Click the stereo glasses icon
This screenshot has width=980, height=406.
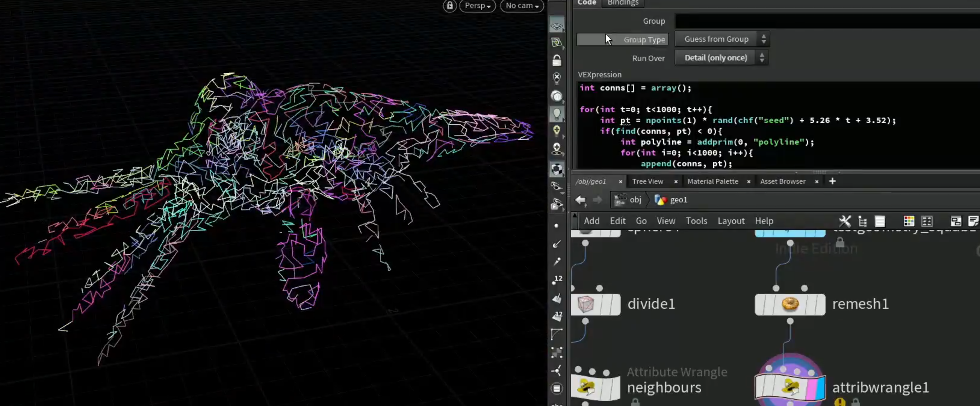tap(557, 186)
